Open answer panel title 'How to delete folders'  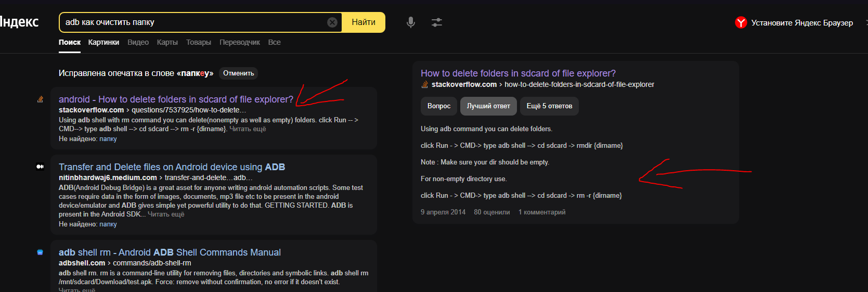pyautogui.click(x=518, y=73)
